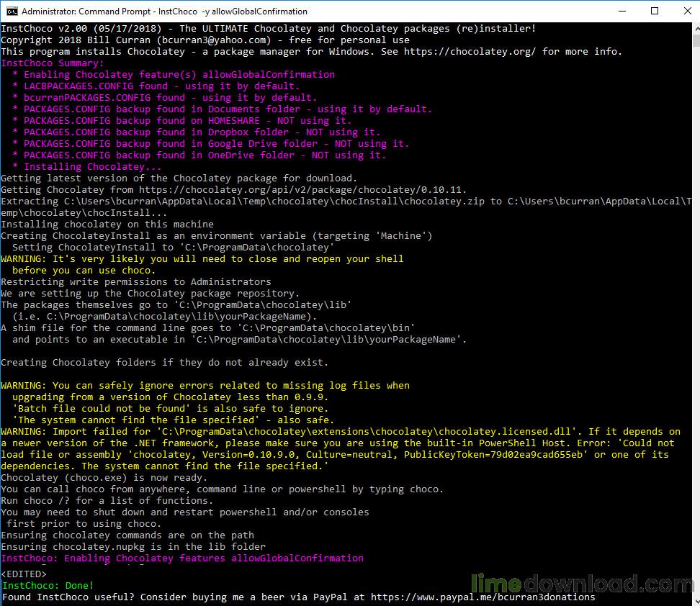Click the scrollbar up arrow
Screen dimensions: 700x606
[696, 28]
